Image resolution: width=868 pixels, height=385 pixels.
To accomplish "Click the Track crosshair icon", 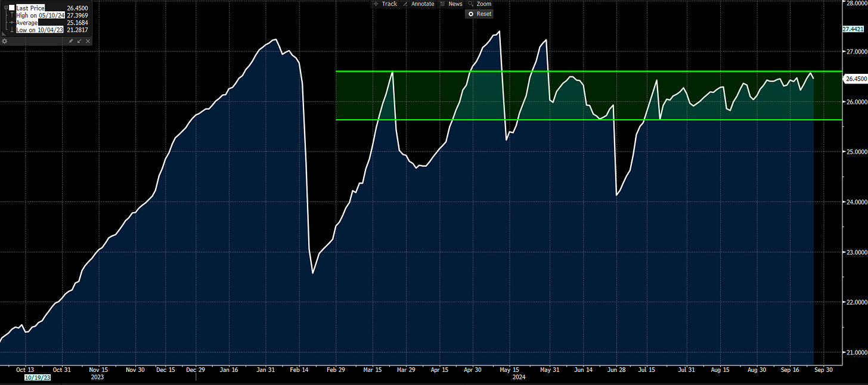I will click(x=376, y=4).
